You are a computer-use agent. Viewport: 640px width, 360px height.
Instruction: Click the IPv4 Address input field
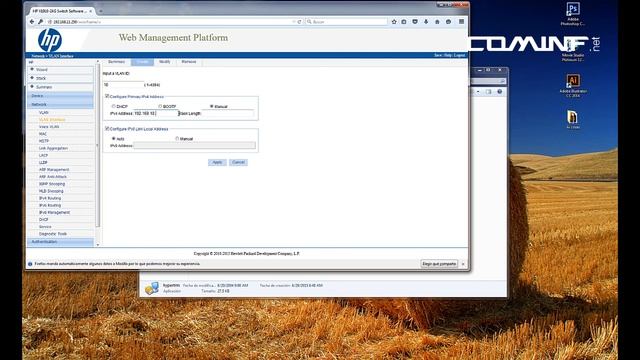click(x=156, y=113)
